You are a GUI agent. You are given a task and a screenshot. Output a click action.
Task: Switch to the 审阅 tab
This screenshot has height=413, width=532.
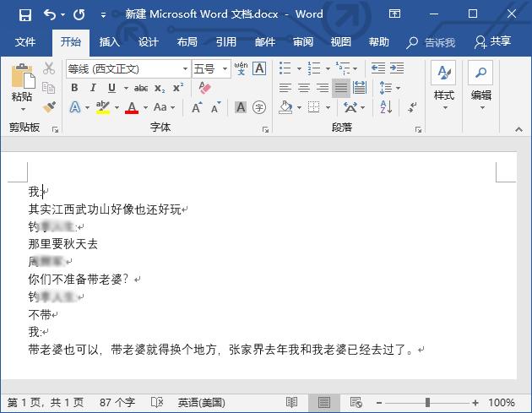click(302, 42)
